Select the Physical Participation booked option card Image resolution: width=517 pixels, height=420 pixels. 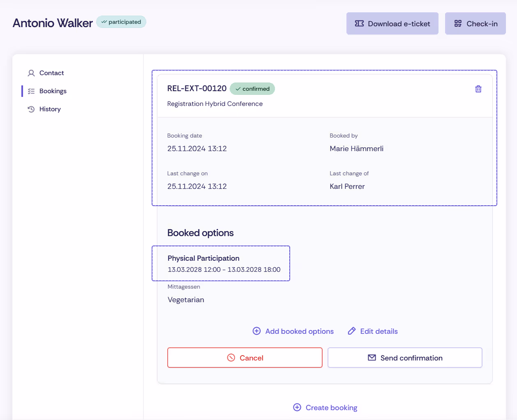pos(221,263)
